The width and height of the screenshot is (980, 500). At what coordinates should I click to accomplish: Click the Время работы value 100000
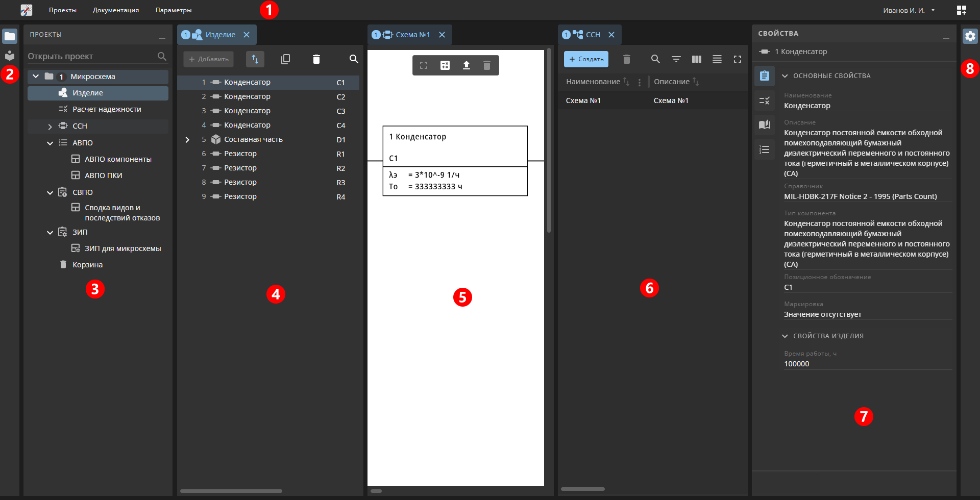868,364
